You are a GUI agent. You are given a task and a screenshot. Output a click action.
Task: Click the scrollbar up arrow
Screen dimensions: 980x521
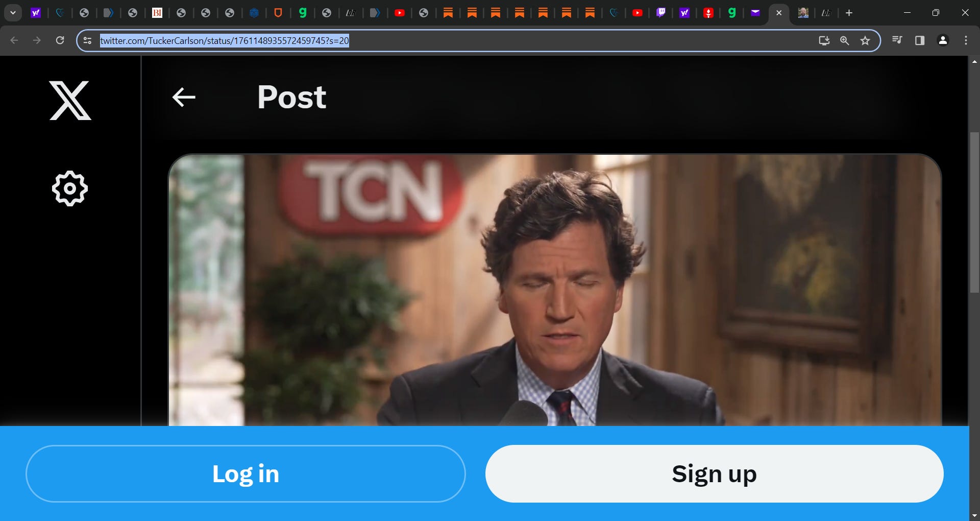[974, 61]
